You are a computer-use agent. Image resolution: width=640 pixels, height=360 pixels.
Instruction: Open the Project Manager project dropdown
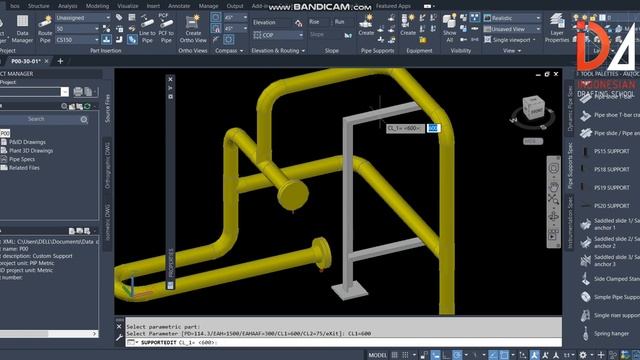(64, 92)
